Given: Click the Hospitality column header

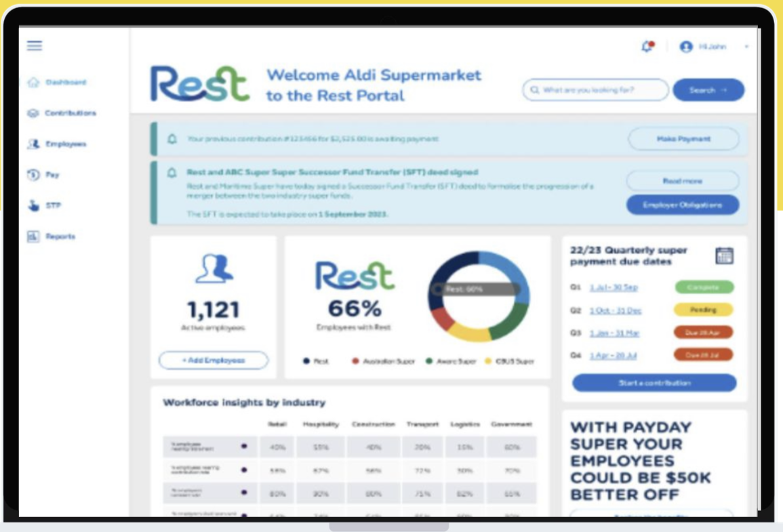Looking at the screenshot, I should tap(321, 424).
